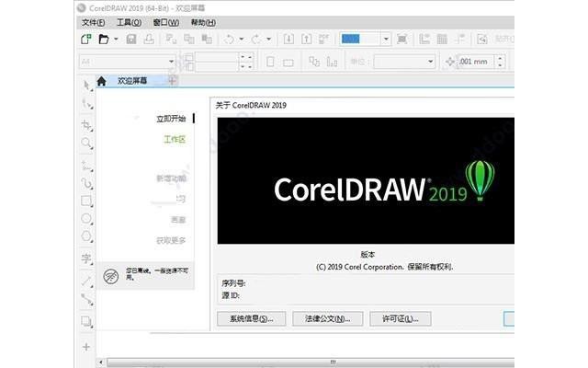This screenshot has height=368, width=588.
Task: Select the Shape tool in the toolbox
Action: pos(87,104)
